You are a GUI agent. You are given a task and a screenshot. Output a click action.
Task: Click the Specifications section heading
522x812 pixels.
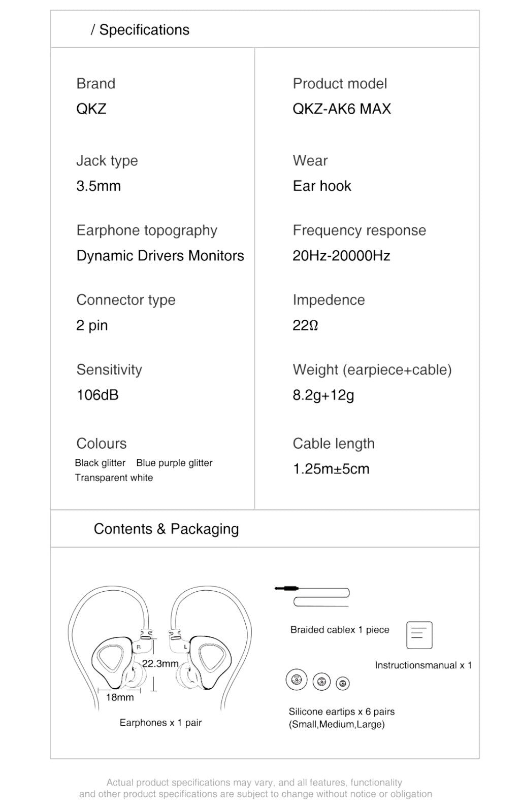(140, 30)
